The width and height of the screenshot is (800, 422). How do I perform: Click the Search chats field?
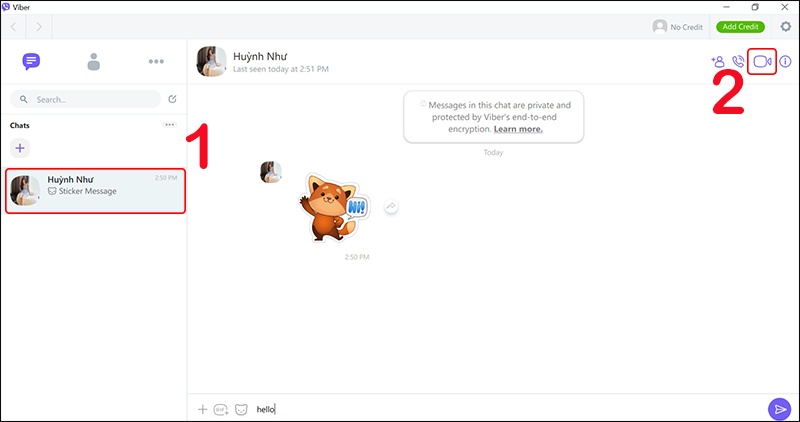pyautogui.click(x=86, y=100)
